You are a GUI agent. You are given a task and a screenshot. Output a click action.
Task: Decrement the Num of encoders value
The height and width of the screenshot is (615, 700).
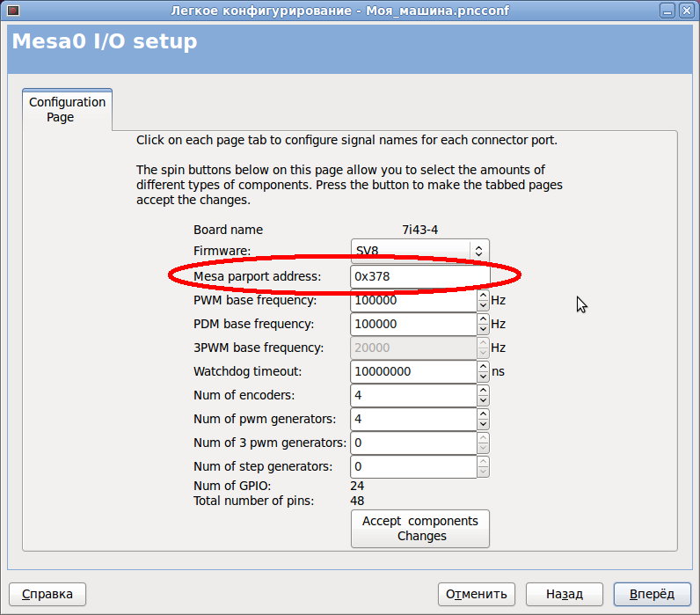tap(483, 400)
